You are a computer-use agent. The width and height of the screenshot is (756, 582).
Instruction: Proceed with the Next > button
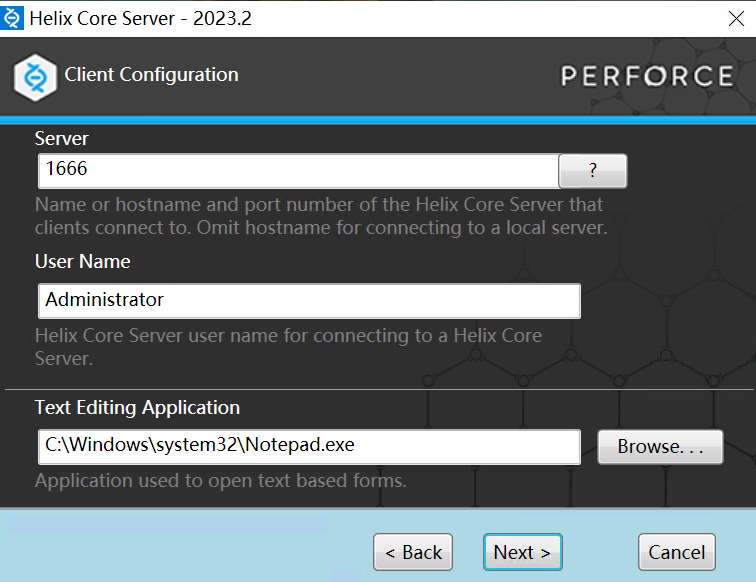point(523,552)
